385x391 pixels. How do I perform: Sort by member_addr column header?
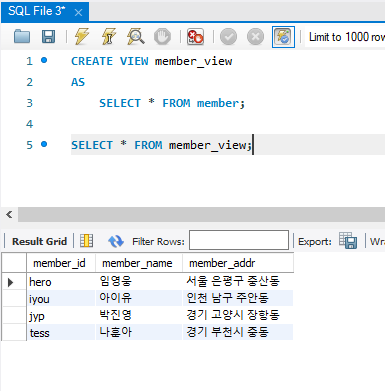coord(238,263)
